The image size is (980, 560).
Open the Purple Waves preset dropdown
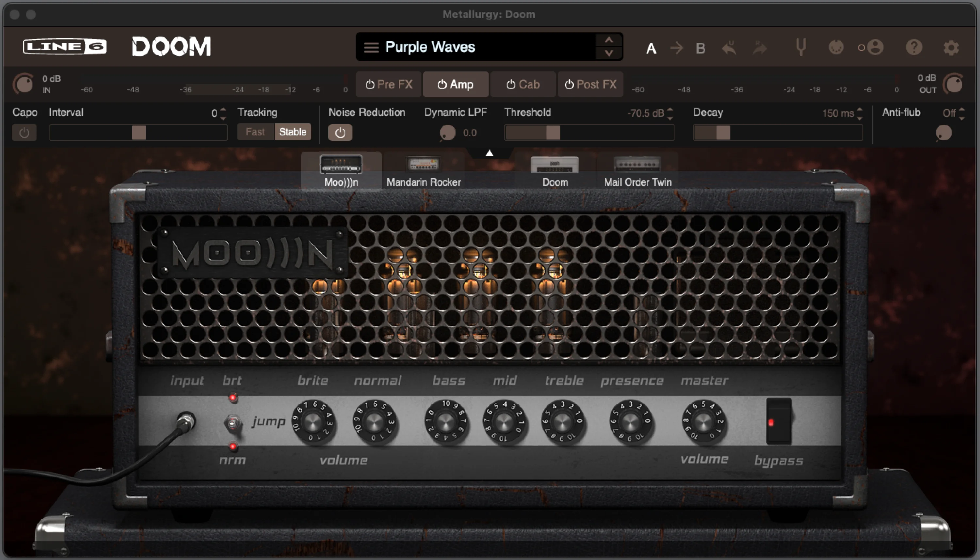click(x=489, y=47)
